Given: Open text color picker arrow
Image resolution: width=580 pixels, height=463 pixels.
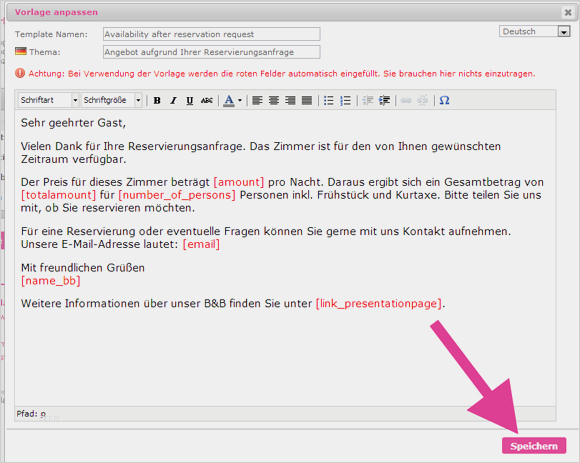Looking at the screenshot, I should [240, 100].
